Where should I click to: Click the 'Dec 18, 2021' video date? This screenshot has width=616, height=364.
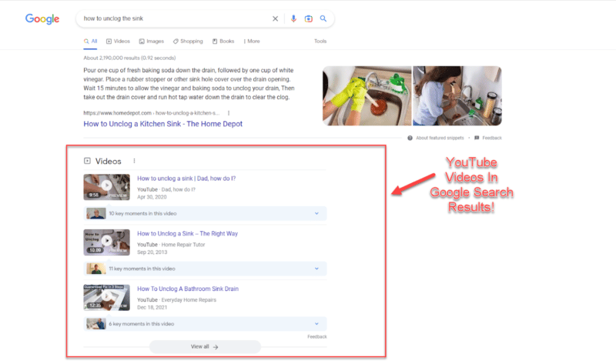(x=152, y=308)
